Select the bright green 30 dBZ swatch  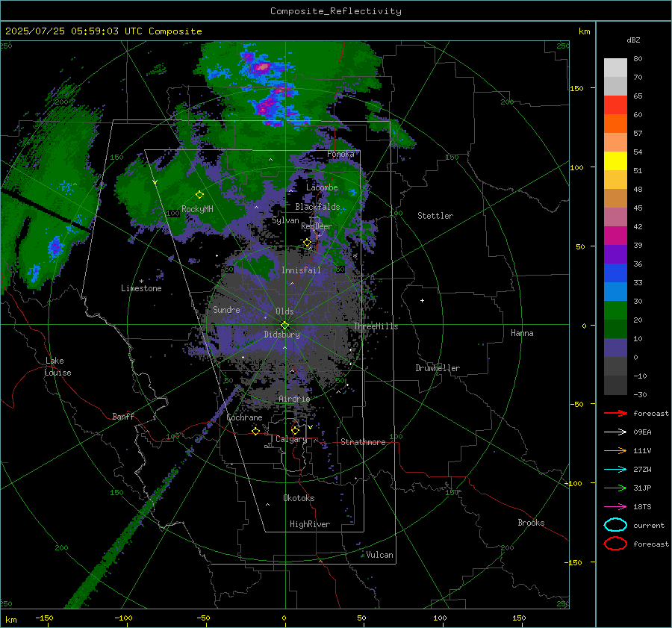615,310
